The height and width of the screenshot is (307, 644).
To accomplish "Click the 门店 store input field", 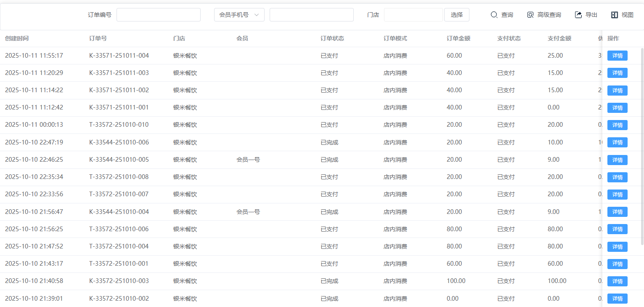I will pyautogui.click(x=413, y=15).
